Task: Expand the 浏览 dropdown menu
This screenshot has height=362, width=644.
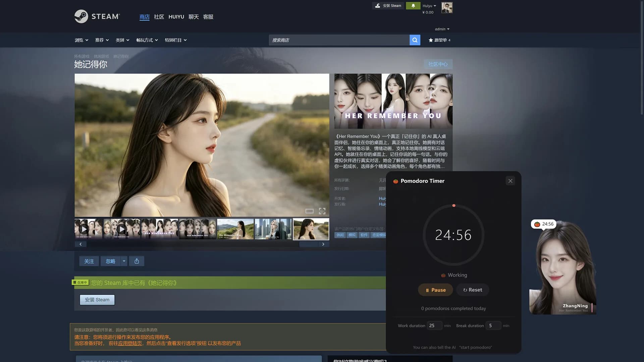Action: (82, 40)
